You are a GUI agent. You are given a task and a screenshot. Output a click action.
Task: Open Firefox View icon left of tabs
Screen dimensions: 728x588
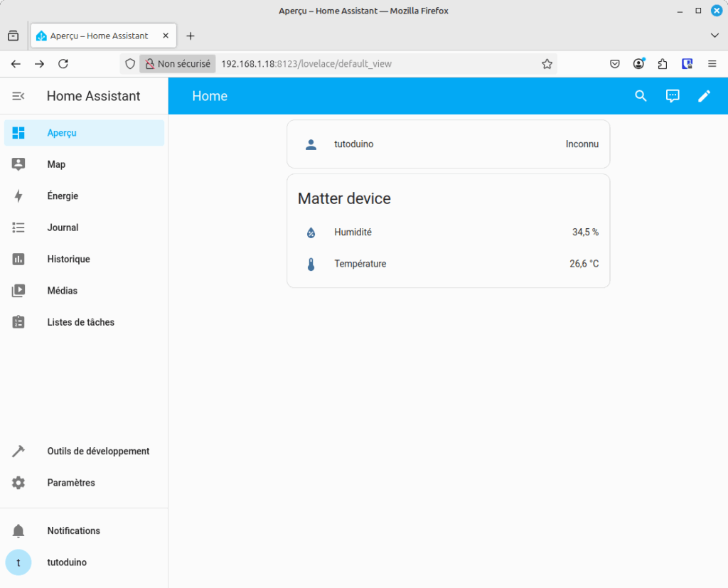[x=13, y=36]
